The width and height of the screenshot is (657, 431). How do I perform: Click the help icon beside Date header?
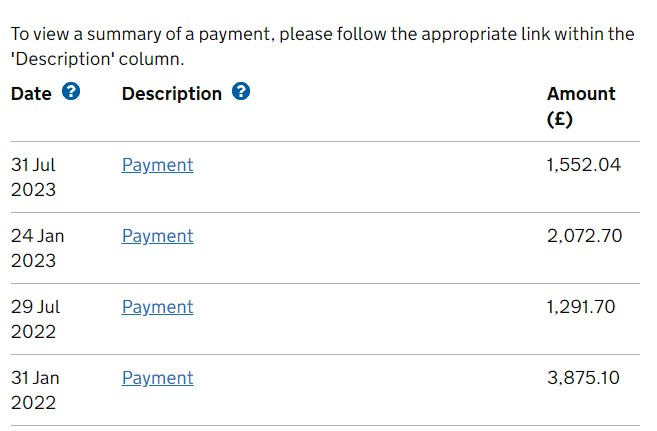[70, 92]
